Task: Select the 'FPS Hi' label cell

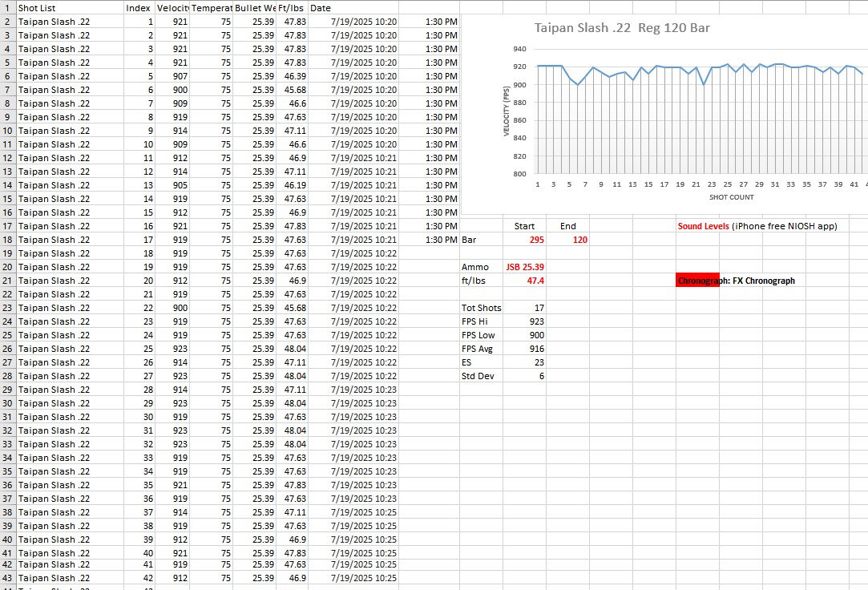Action: click(481, 321)
